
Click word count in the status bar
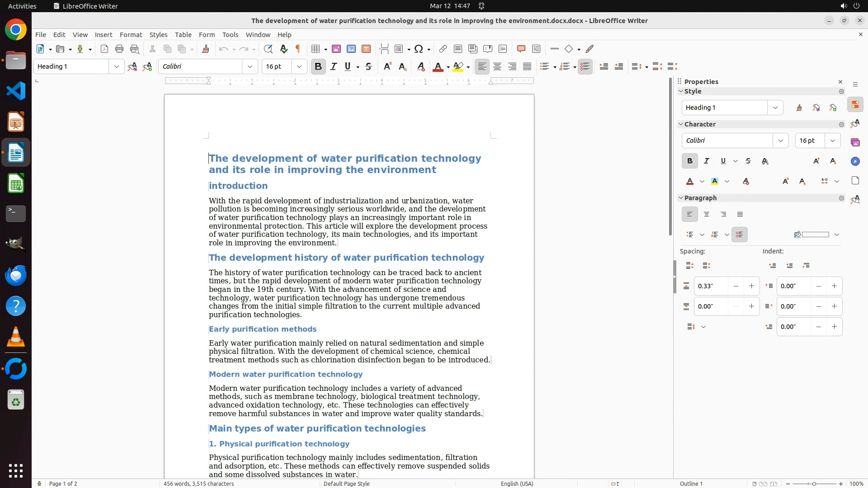(x=198, y=483)
